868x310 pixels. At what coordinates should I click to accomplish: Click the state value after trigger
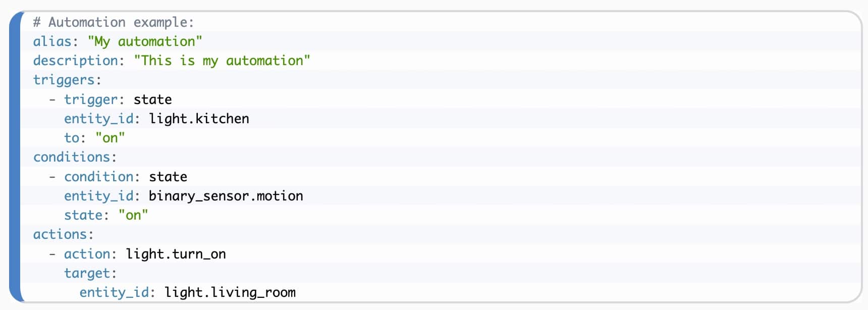pyautogui.click(x=152, y=99)
